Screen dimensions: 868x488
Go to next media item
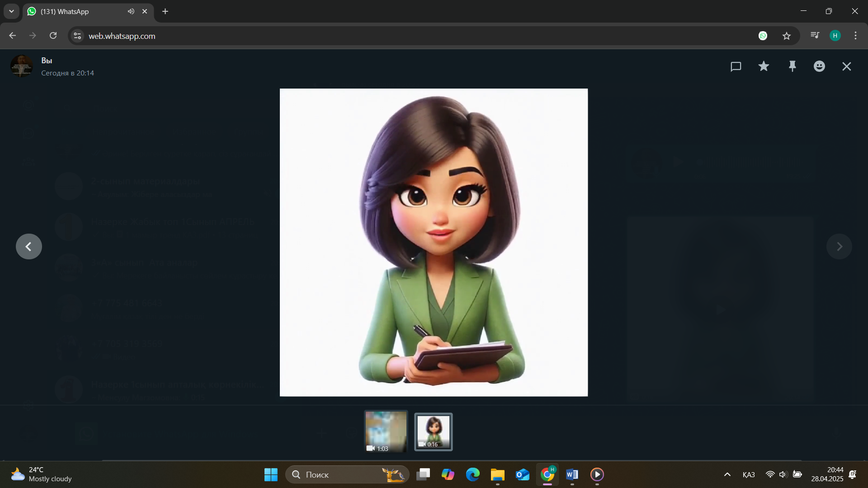click(x=839, y=246)
